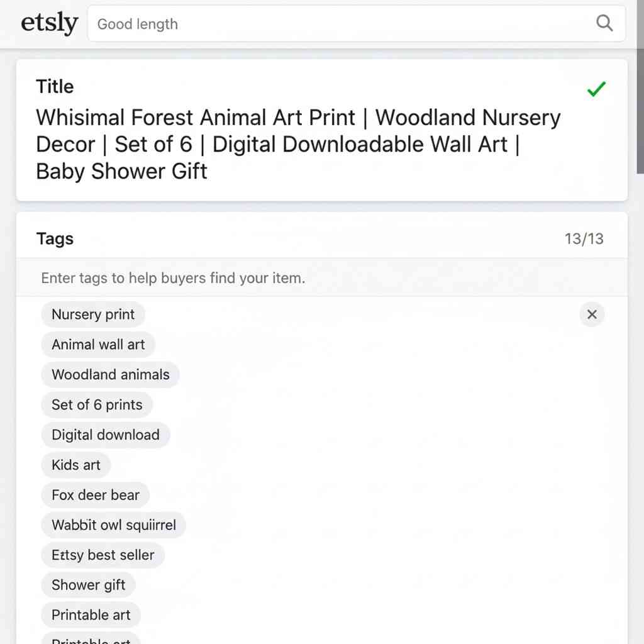This screenshot has width=644, height=644.
Task: Click the green title checkmark icon
Action: pos(596,89)
